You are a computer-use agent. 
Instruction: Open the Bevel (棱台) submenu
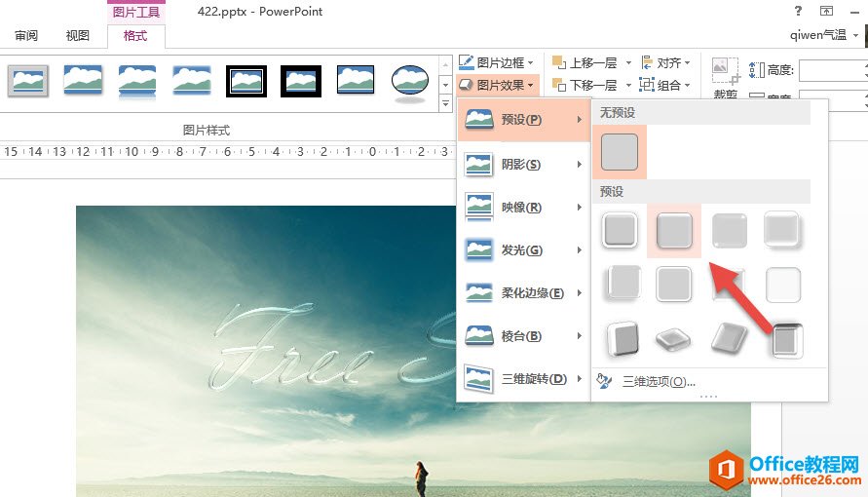click(523, 336)
